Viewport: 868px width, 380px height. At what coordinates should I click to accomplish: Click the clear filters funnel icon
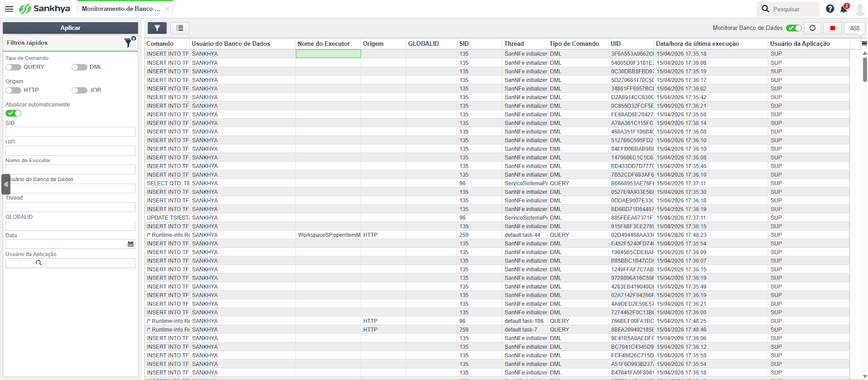(x=128, y=43)
